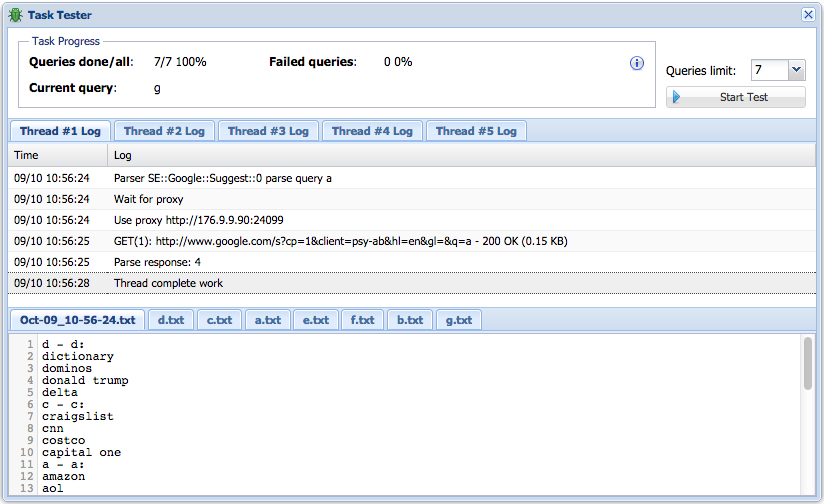Open the Queries limit dropdown arrow

796,69
